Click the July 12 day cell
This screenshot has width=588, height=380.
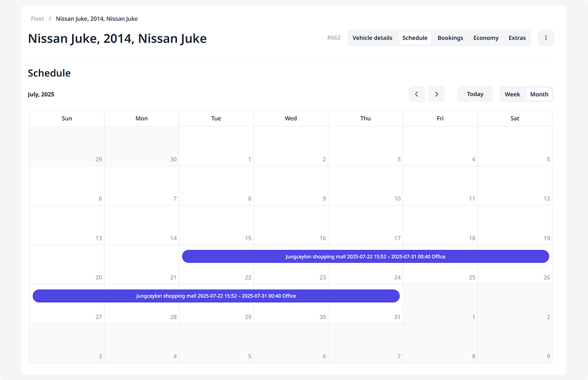click(x=515, y=185)
